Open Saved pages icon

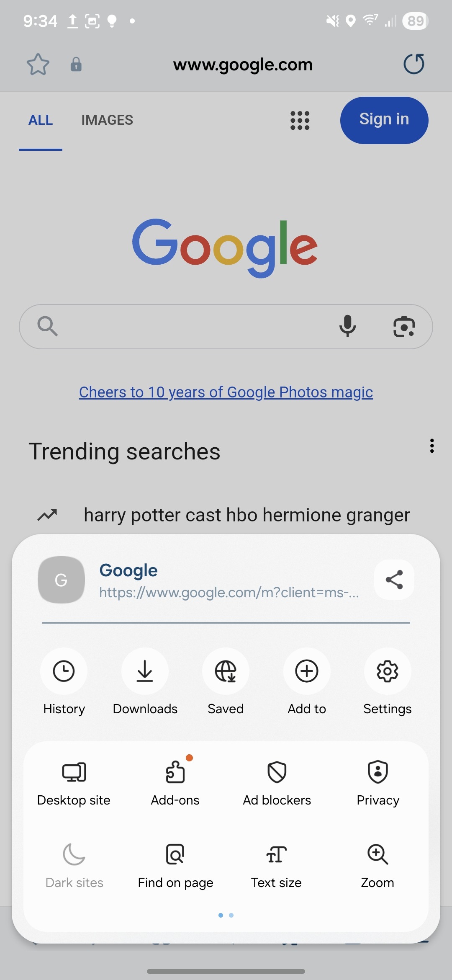tap(226, 671)
